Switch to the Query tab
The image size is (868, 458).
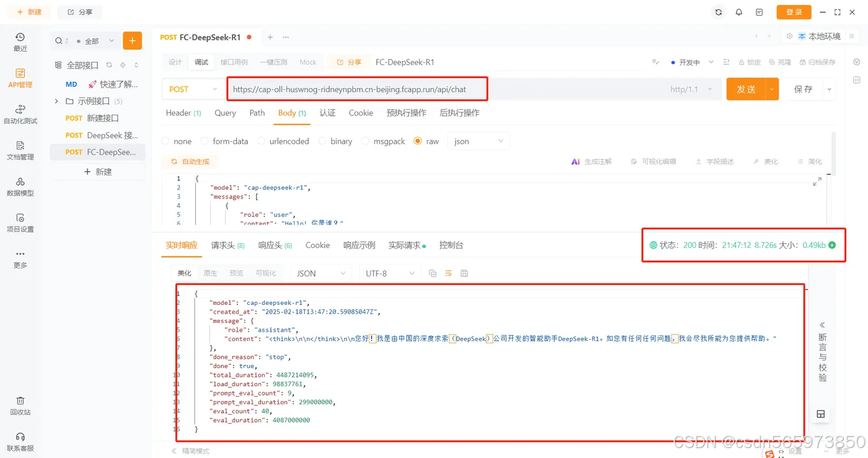click(x=225, y=113)
